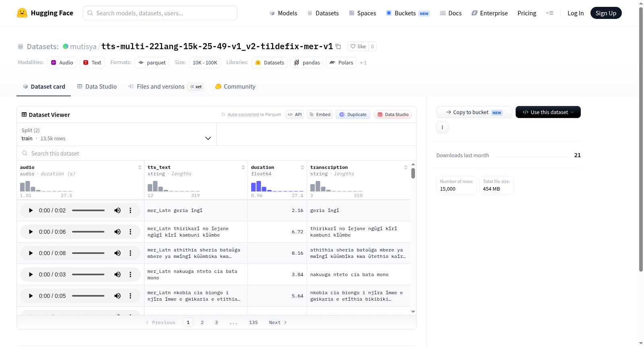Open the Buckets menu item
Viewport: 644px width, 347px height.
click(408, 13)
